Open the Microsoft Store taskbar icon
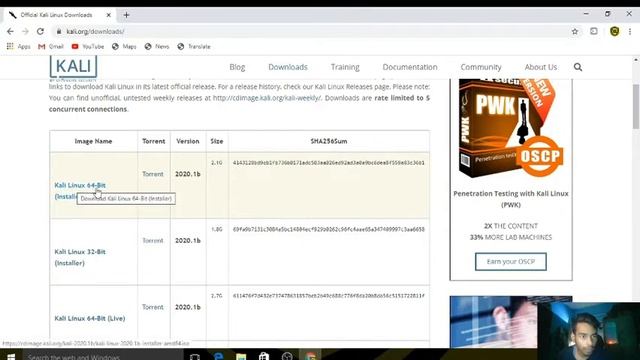Viewport: 640px width, 360px height. coord(264,356)
